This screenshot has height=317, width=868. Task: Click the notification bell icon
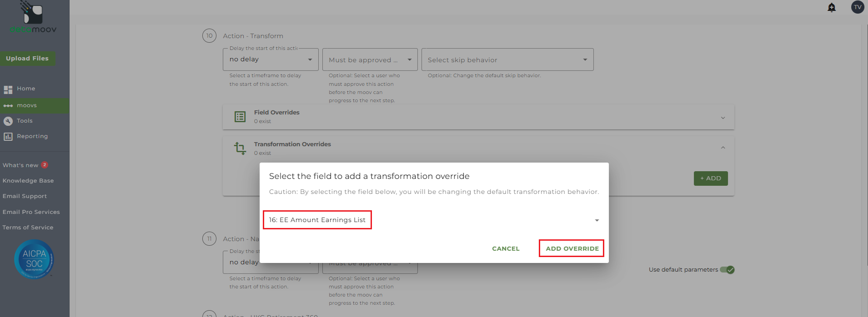pos(831,7)
